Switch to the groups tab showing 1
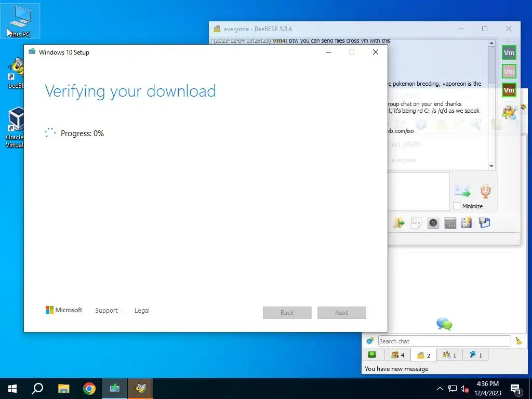 [x=449, y=355]
